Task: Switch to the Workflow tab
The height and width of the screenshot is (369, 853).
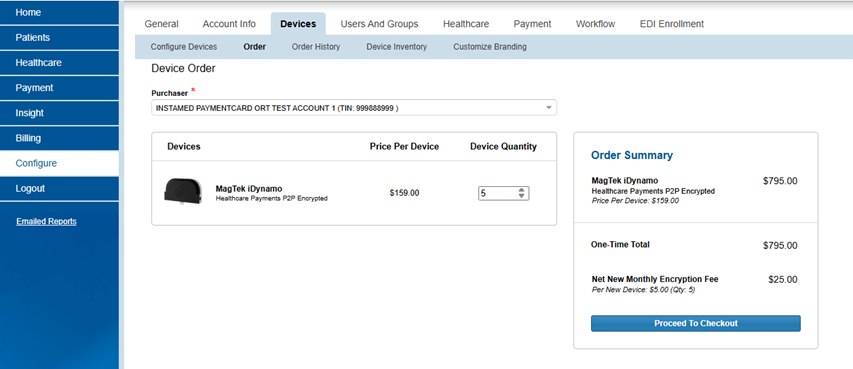Action: [595, 24]
